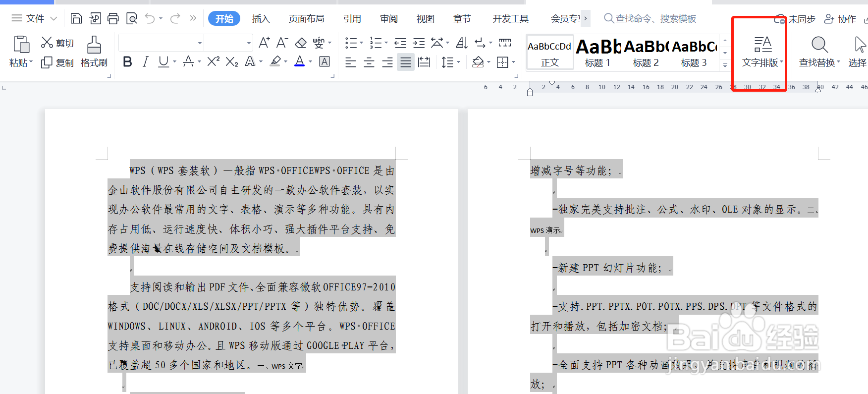Open the font size dropdown

[249, 43]
